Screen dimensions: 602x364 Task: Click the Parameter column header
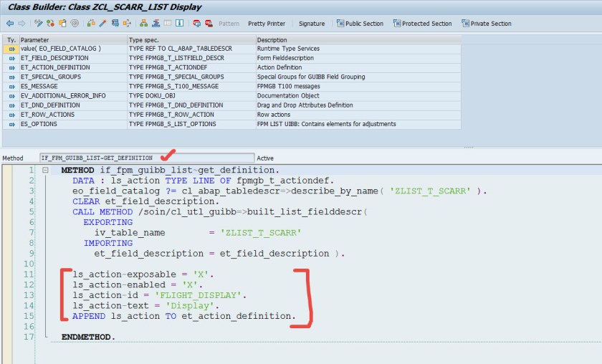pos(72,39)
